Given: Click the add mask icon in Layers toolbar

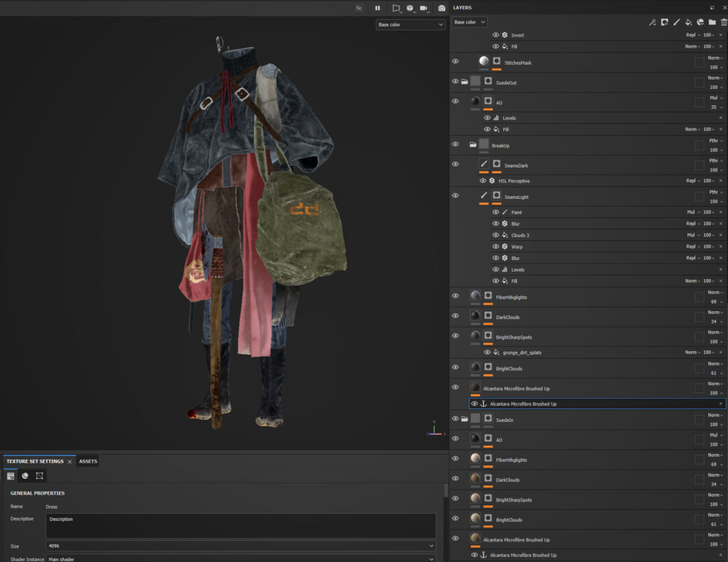Looking at the screenshot, I should point(664,22).
